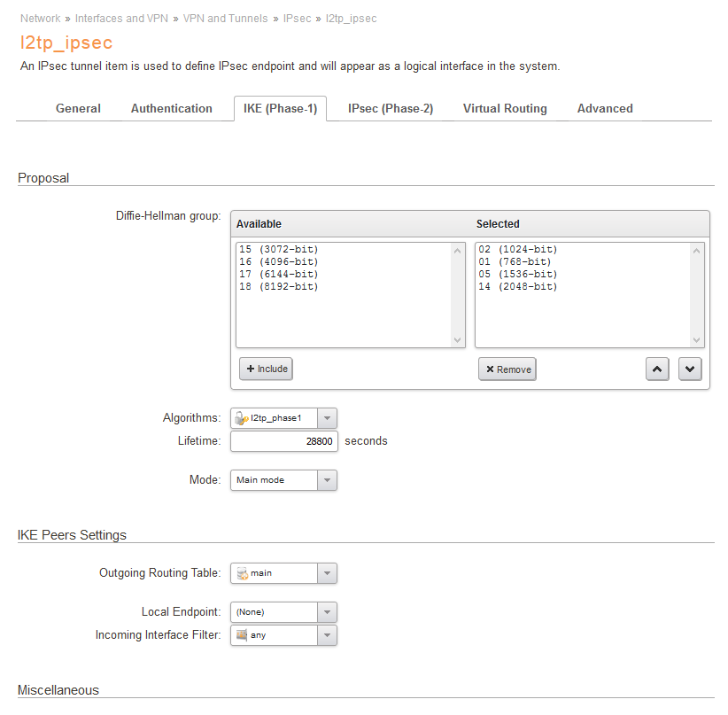Move selected group up with arrow button
728x715 pixels.
[657, 369]
